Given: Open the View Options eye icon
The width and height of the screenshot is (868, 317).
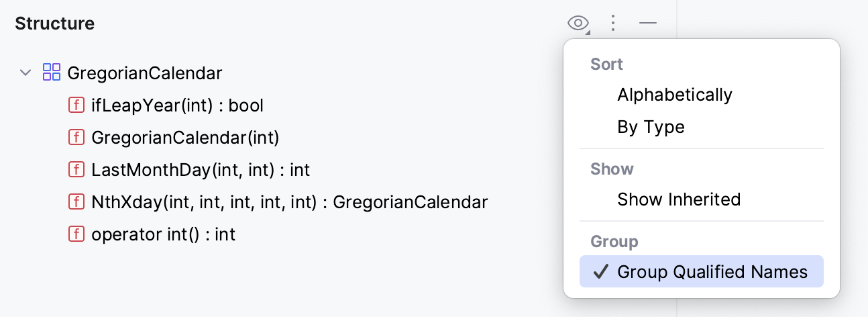Looking at the screenshot, I should coord(578,24).
